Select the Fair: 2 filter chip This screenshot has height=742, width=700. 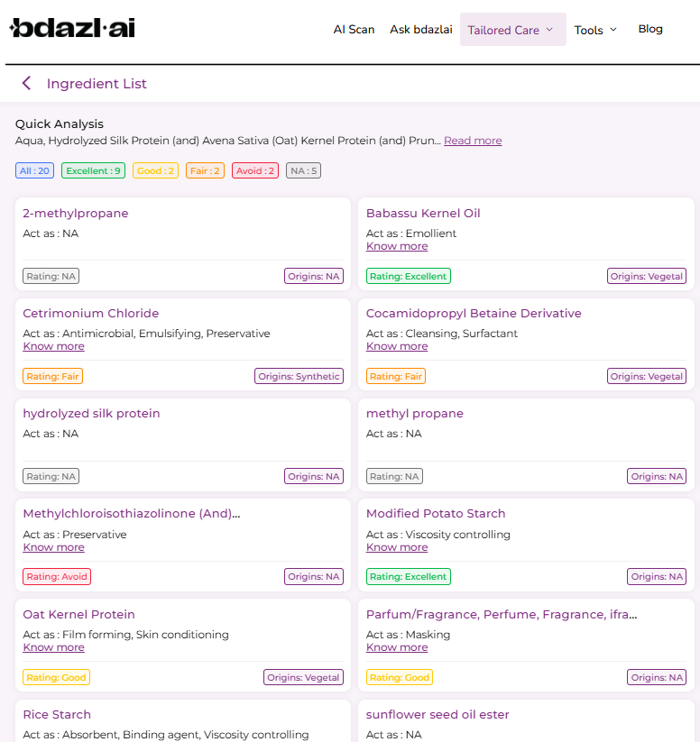click(205, 170)
